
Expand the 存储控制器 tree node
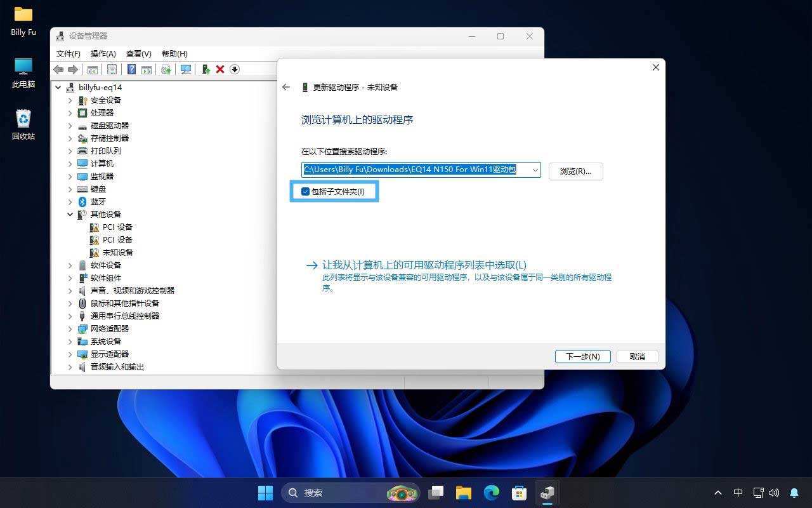click(x=70, y=138)
